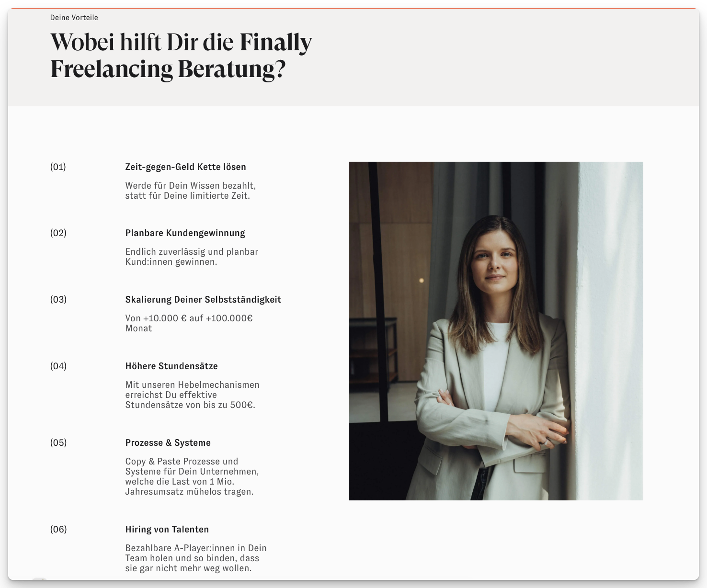The width and height of the screenshot is (707, 588).
Task: Click the text 'Werde für Dein Wissen bezahlt'
Action: pos(190,186)
